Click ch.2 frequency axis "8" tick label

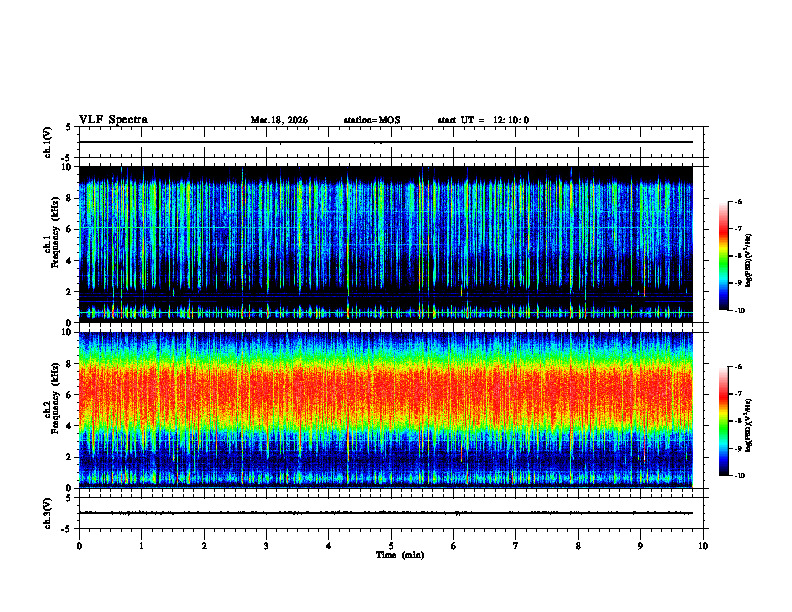pos(70,364)
